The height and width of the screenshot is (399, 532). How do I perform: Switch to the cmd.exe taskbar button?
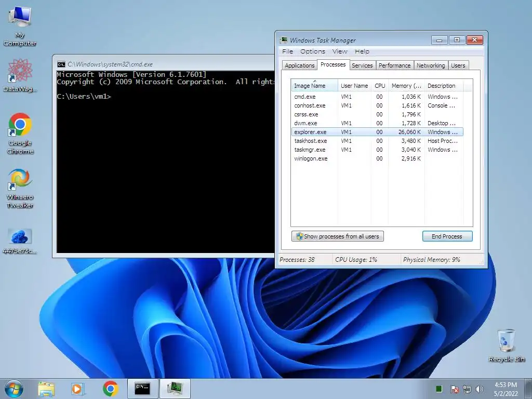click(142, 389)
